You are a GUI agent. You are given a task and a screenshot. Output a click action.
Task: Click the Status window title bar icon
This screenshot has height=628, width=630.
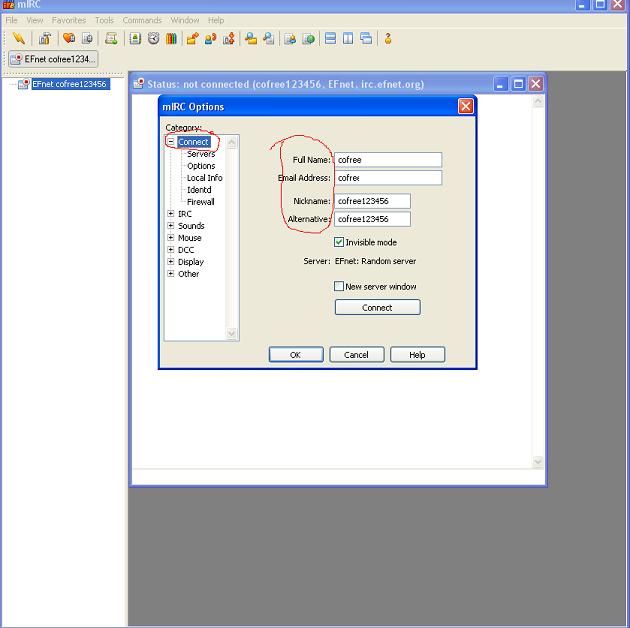pyautogui.click(x=139, y=84)
